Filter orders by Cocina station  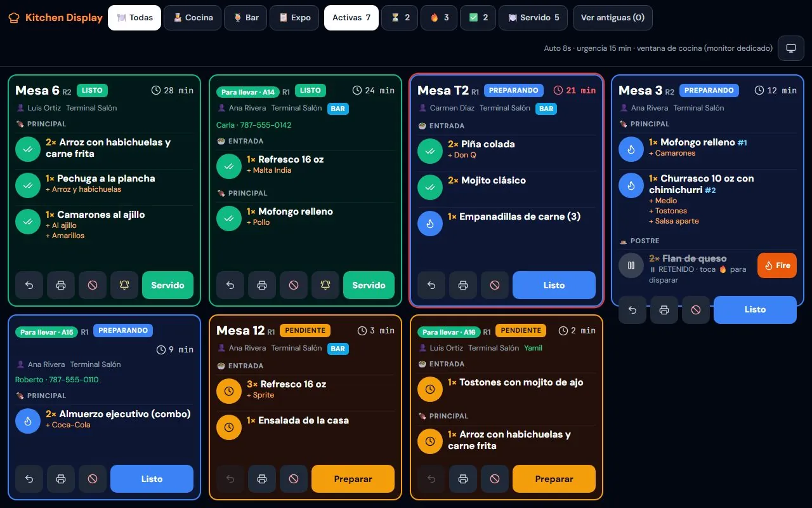pos(193,18)
